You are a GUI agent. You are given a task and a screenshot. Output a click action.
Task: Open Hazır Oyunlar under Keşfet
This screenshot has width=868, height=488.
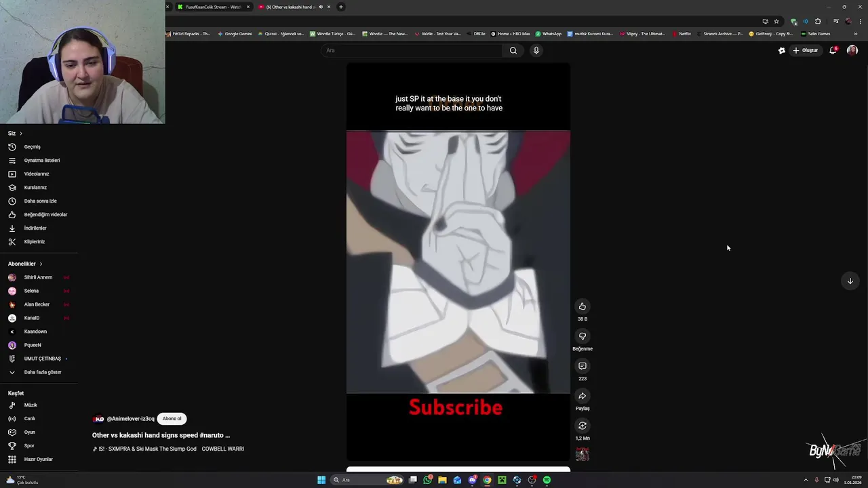point(39,460)
